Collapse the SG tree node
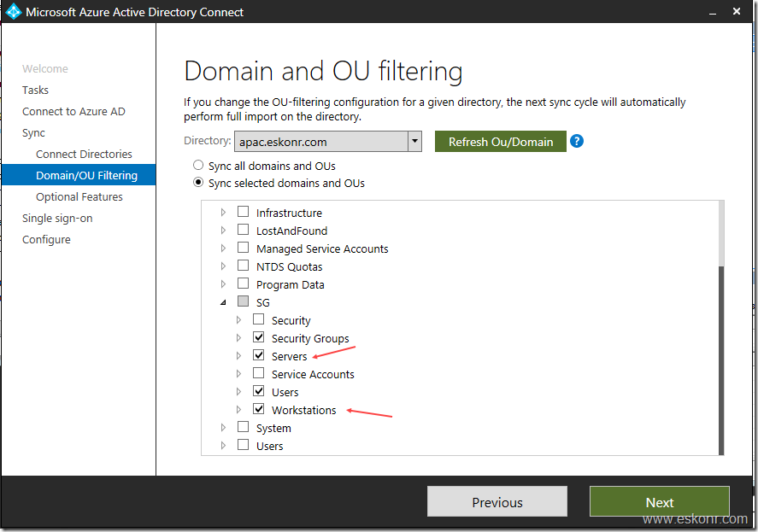758x532 pixels. (222, 301)
